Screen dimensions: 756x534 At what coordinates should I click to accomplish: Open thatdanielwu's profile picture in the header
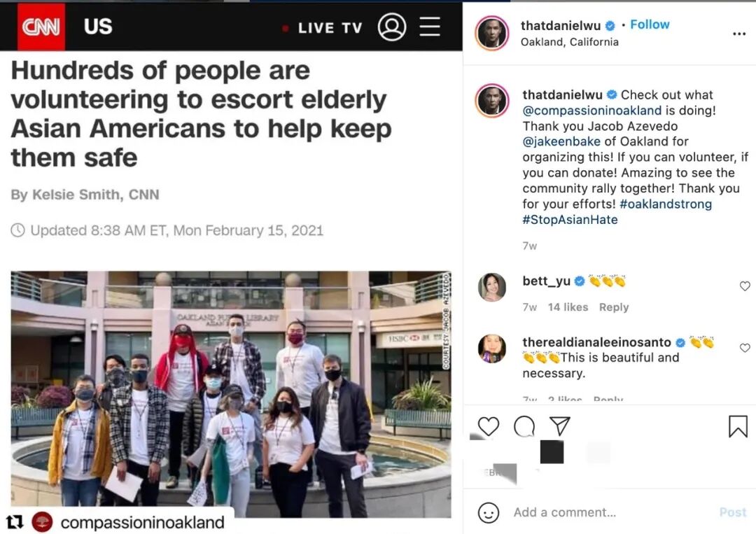point(492,34)
